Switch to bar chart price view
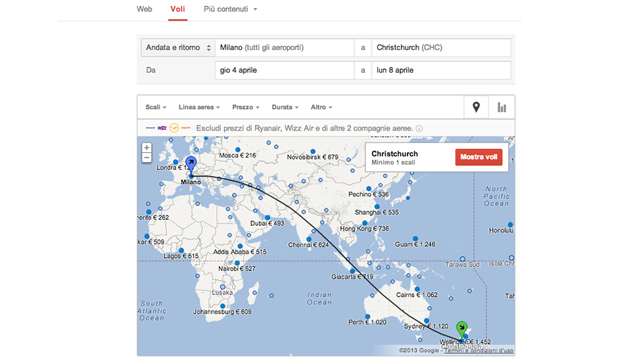Screen dimensions: 644x361 click(502, 107)
